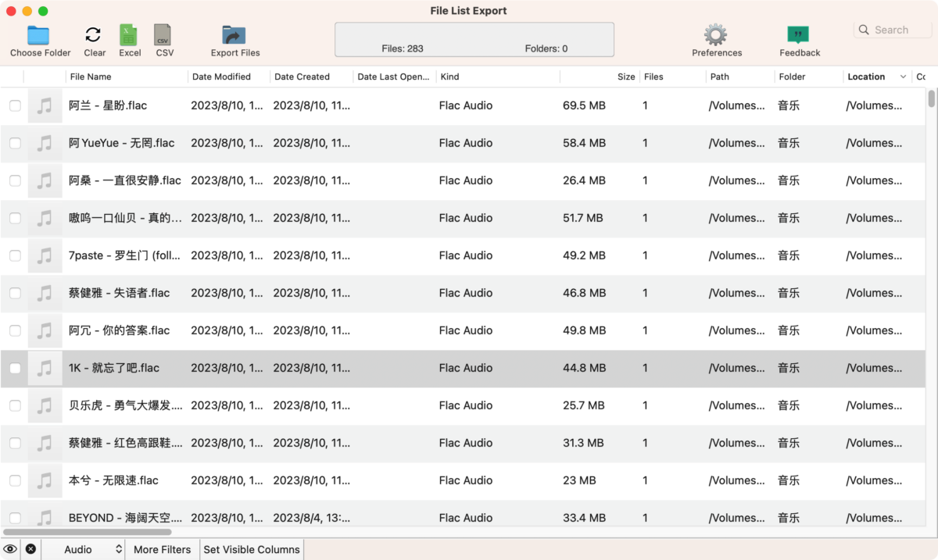
Task: Click the black X icon in bottom bar
Action: [30, 549]
